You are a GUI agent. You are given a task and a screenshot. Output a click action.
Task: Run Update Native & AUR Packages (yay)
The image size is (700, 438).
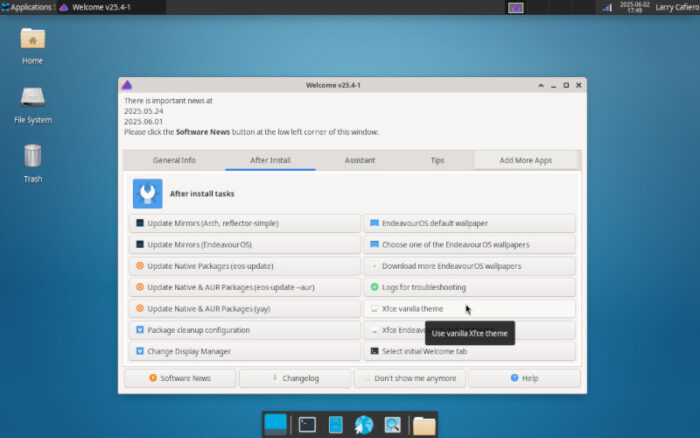[x=245, y=309]
